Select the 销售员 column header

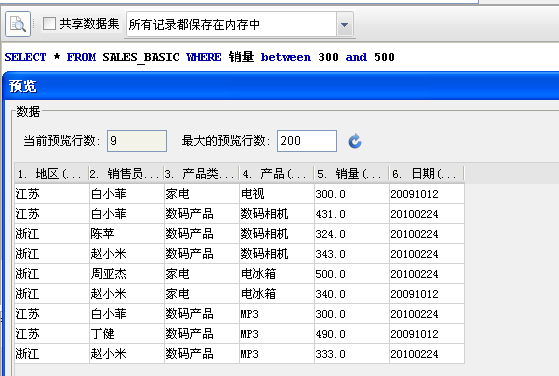126,174
